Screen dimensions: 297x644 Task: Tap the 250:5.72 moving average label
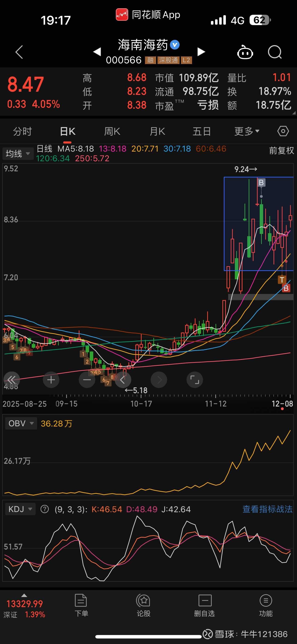pos(92,158)
